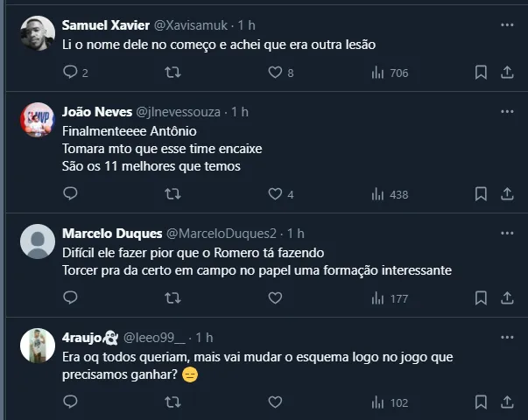
Task: Like Samuel Xavier's tweet with 8 likes
Action: pos(275,73)
